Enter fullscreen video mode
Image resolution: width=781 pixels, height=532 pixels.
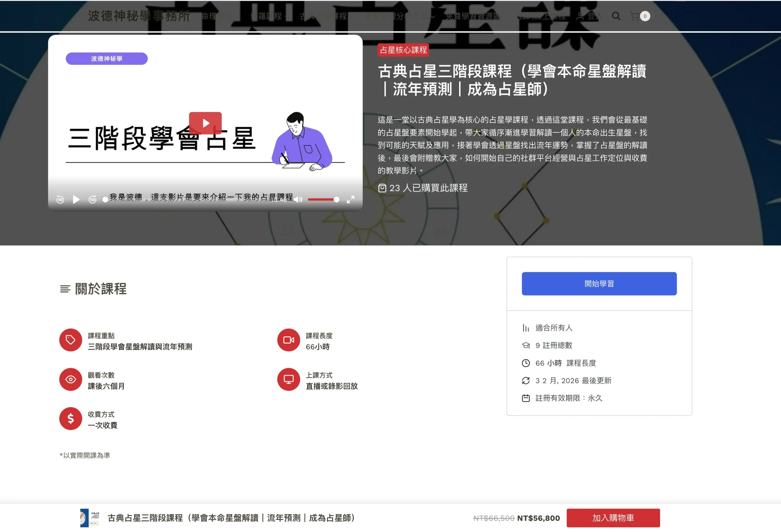[350, 199]
